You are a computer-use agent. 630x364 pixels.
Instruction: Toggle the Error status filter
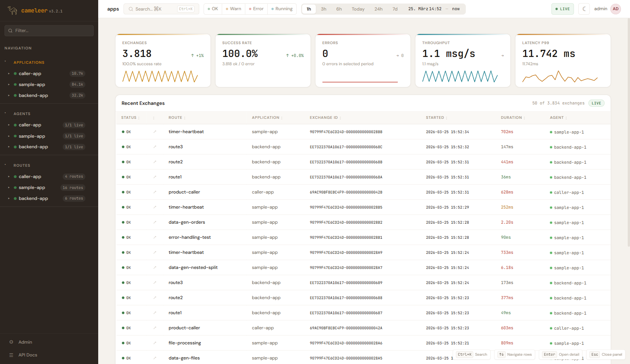(x=256, y=9)
